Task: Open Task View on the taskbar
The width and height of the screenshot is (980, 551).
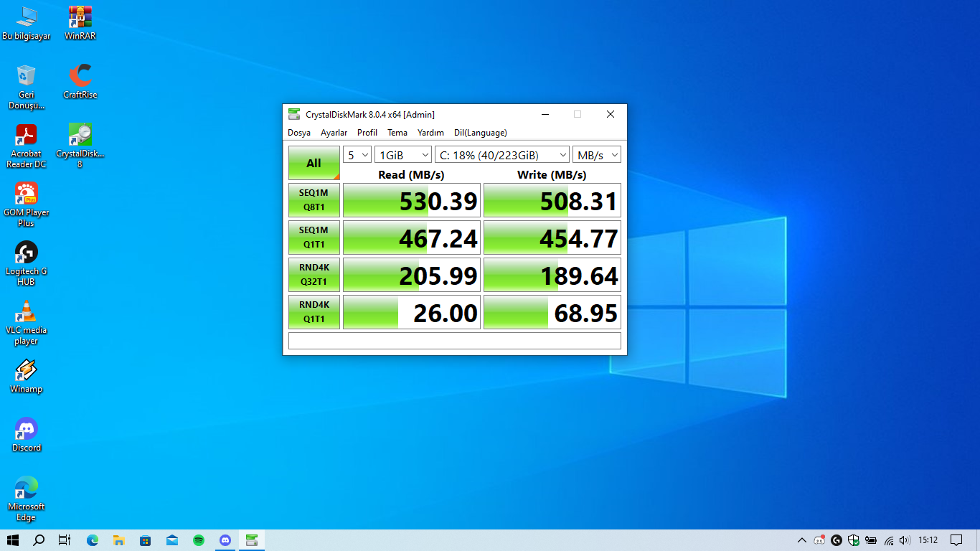Action: pyautogui.click(x=65, y=540)
